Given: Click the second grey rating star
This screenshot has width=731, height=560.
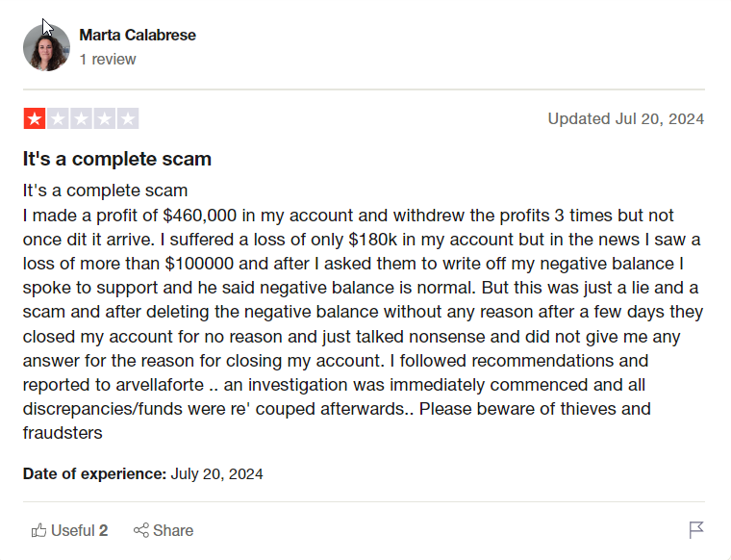Looking at the screenshot, I should pos(58,118).
